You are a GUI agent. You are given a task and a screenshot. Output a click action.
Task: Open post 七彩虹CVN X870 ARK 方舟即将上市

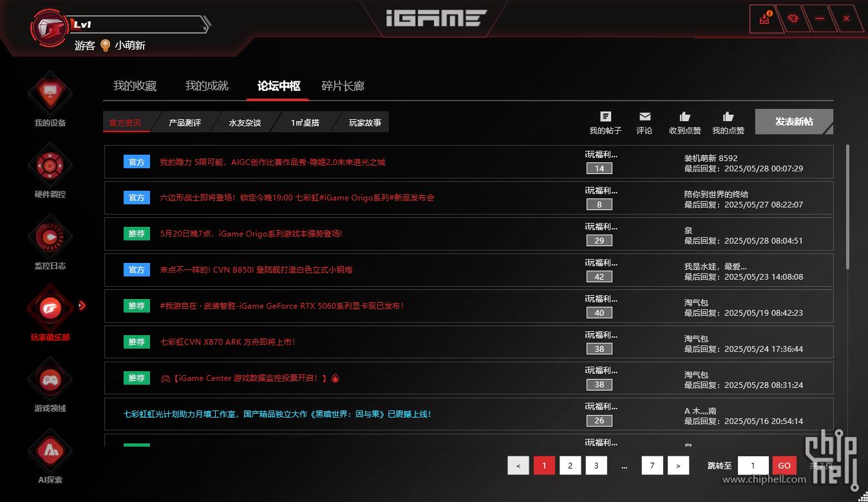click(227, 342)
